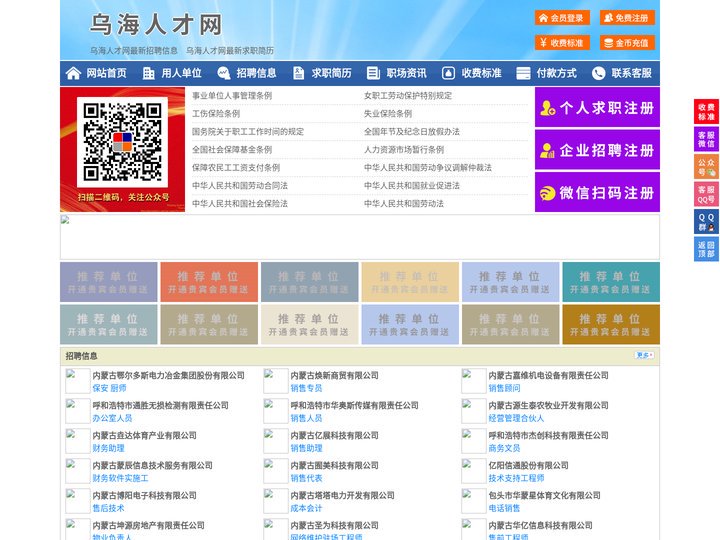
Task: Click the chart icon beside 招聘信息
Action: pos(224,73)
